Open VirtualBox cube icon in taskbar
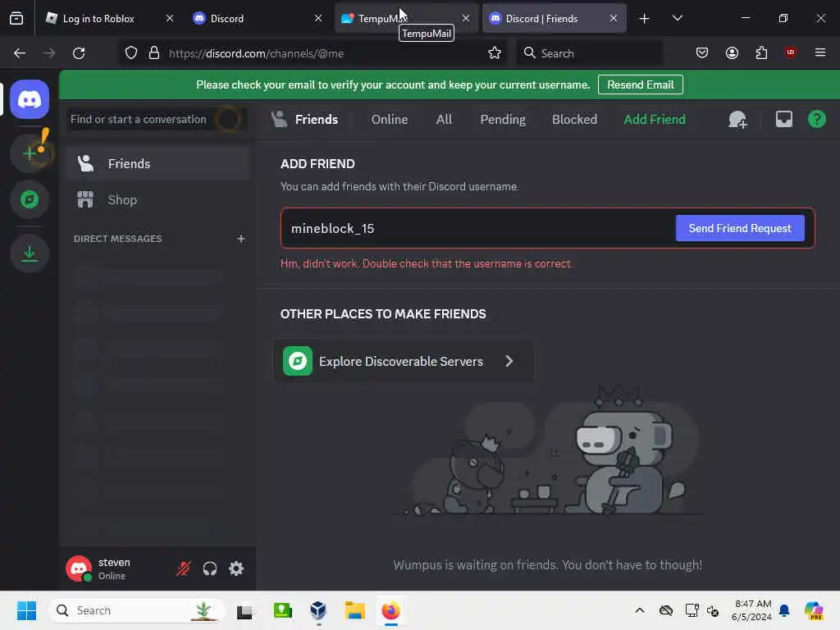 pos(318,610)
